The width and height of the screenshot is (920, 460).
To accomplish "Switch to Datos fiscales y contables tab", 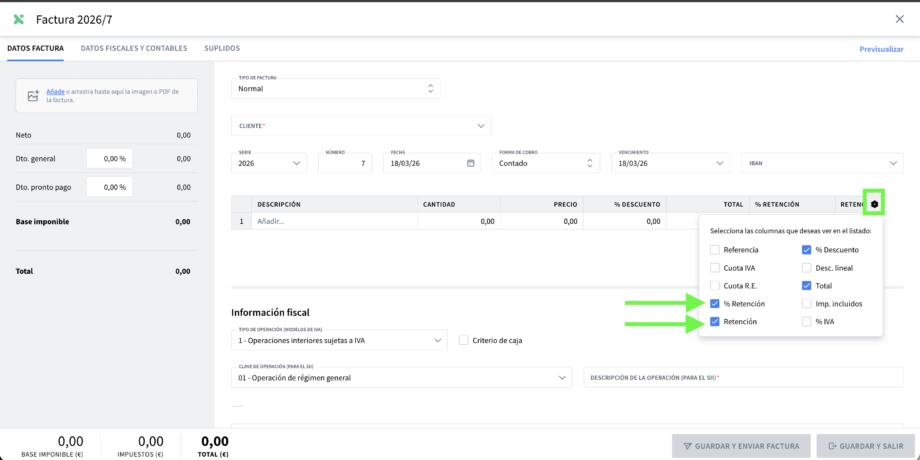I will click(133, 48).
